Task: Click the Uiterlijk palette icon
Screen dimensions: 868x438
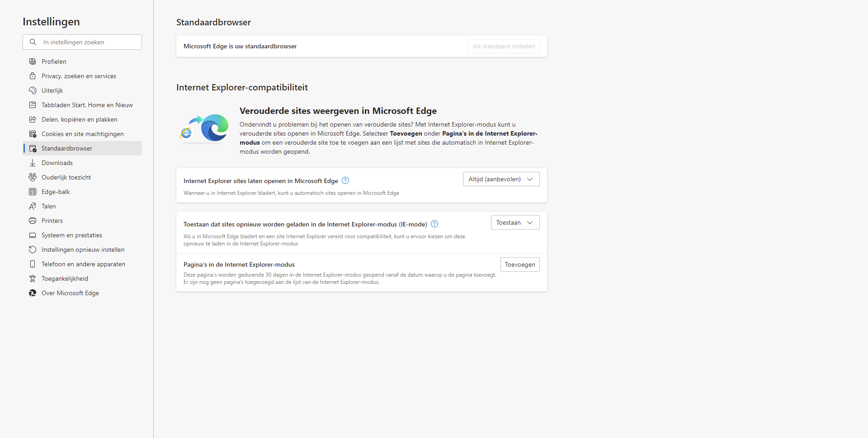Action: click(x=33, y=90)
